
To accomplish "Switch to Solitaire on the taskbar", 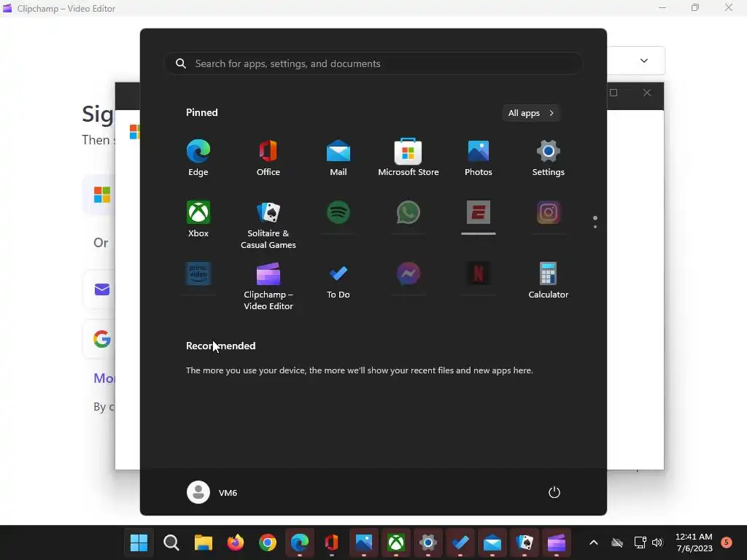I will coord(525,542).
